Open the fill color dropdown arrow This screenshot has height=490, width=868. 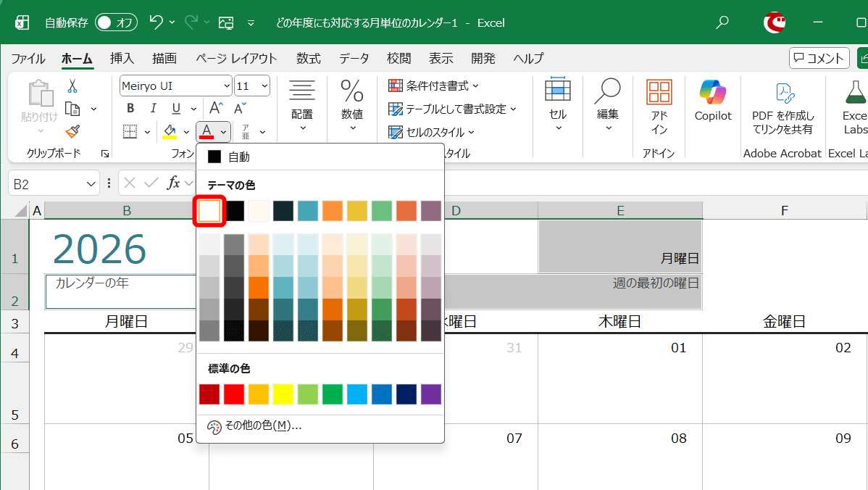point(185,132)
